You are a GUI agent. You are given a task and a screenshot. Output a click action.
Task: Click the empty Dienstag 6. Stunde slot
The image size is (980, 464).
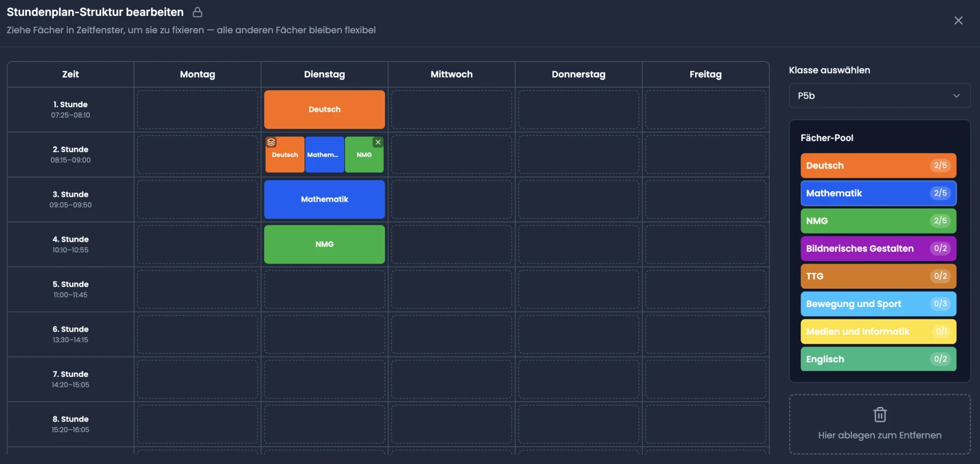(x=325, y=334)
